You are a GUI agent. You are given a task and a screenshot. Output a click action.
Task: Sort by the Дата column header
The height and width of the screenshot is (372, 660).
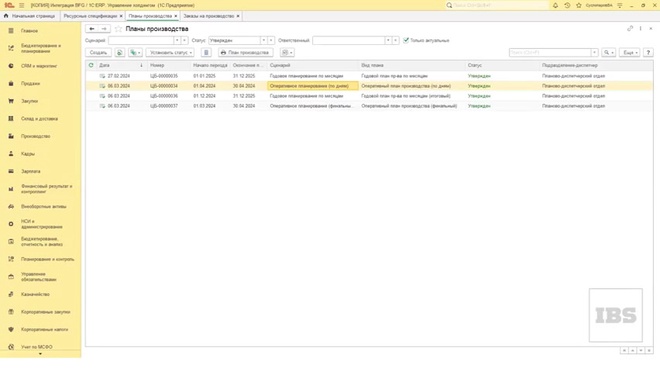pyautogui.click(x=122, y=65)
